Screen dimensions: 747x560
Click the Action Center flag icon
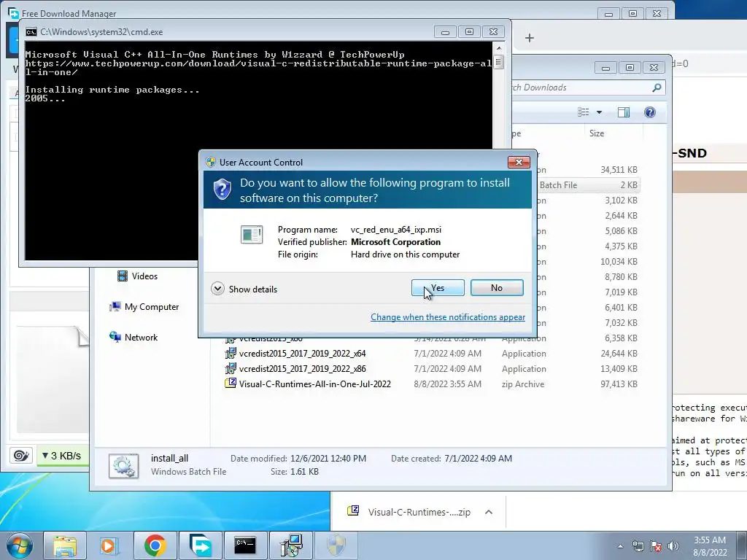tap(656, 546)
